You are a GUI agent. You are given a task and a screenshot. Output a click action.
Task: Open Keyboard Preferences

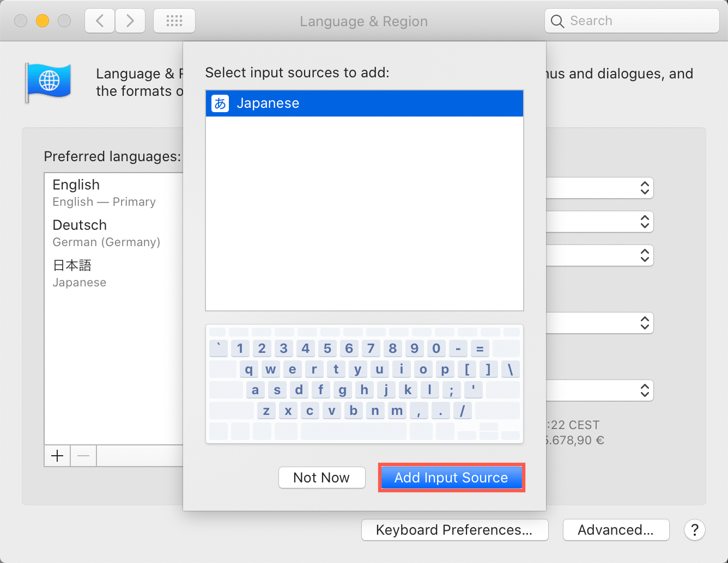pos(454,529)
